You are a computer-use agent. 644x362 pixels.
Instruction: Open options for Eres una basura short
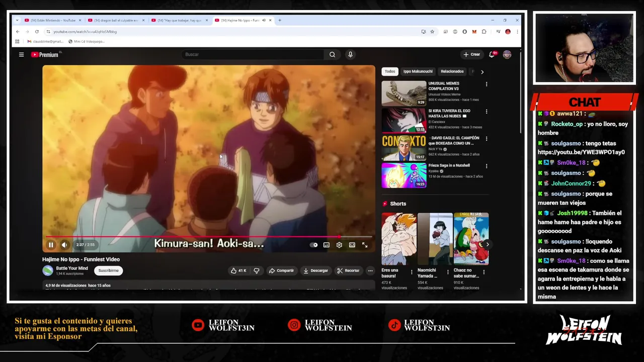(412, 272)
